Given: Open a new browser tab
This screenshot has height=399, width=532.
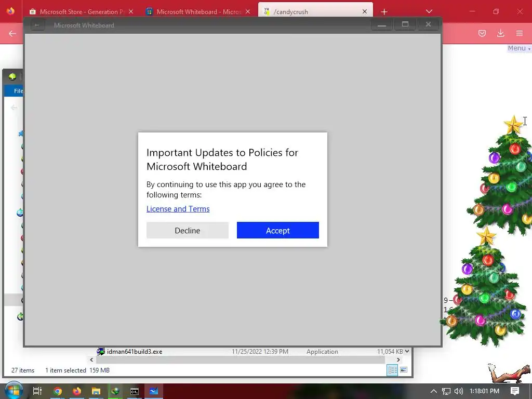Looking at the screenshot, I should pos(384,12).
